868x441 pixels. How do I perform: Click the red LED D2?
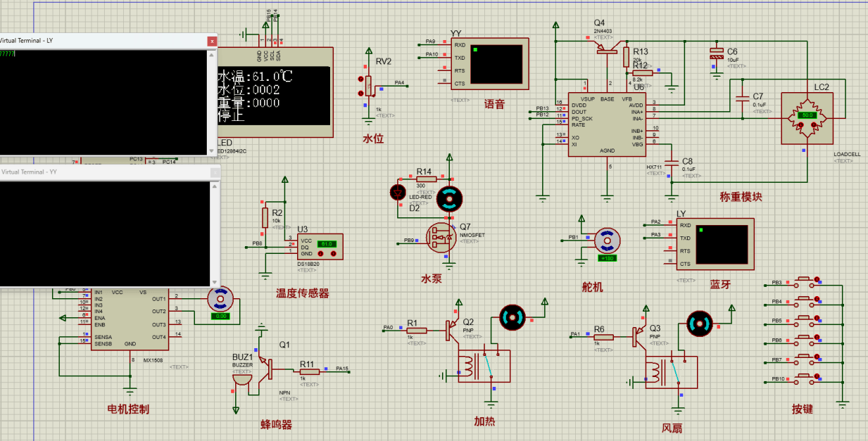pyautogui.click(x=398, y=191)
